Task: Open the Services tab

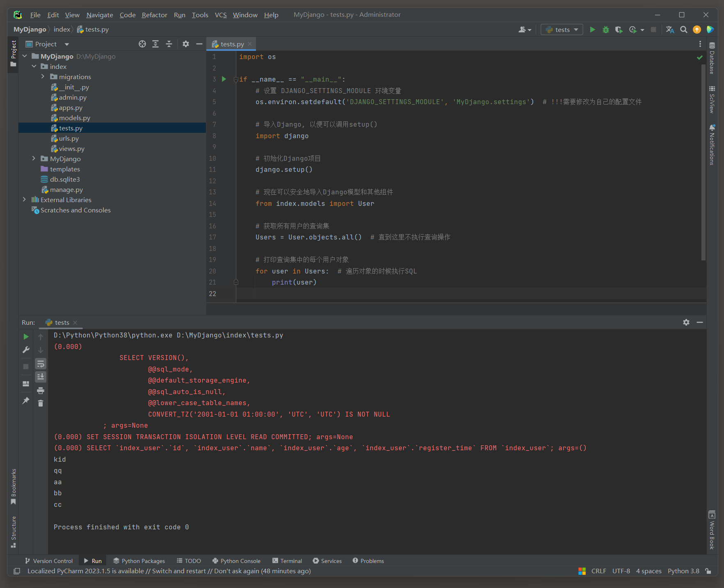Action: tap(327, 561)
